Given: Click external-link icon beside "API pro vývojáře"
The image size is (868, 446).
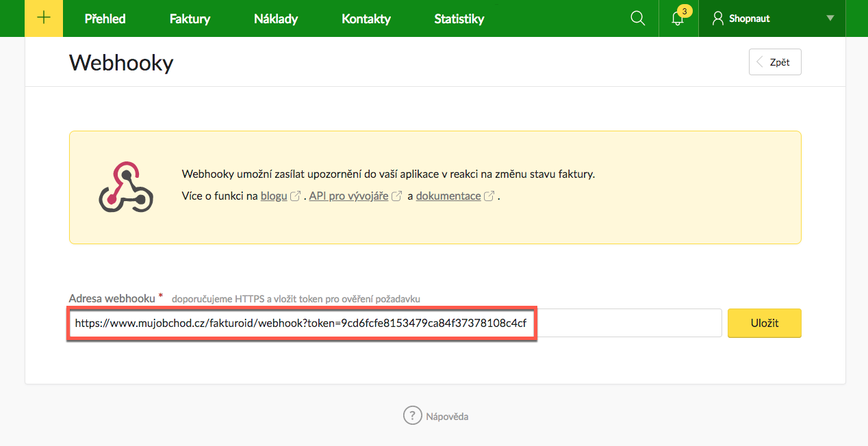Looking at the screenshot, I should [x=397, y=195].
